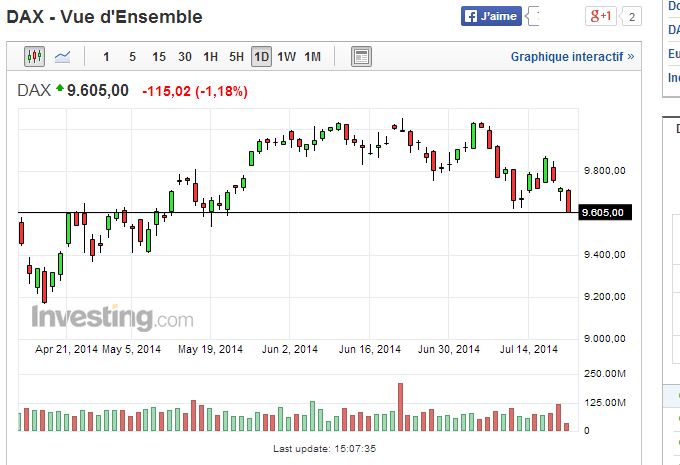Open the chart table view icon
The width and height of the screenshot is (680, 465).
361,56
